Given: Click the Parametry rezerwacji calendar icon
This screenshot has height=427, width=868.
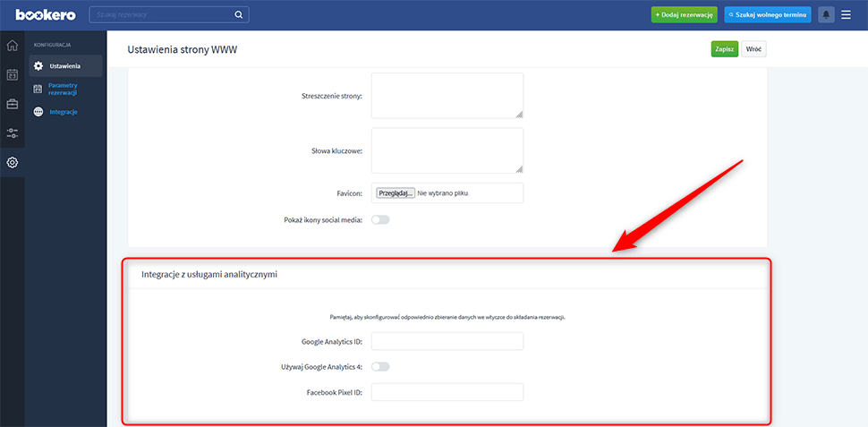Looking at the screenshot, I should click(x=38, y=90).
